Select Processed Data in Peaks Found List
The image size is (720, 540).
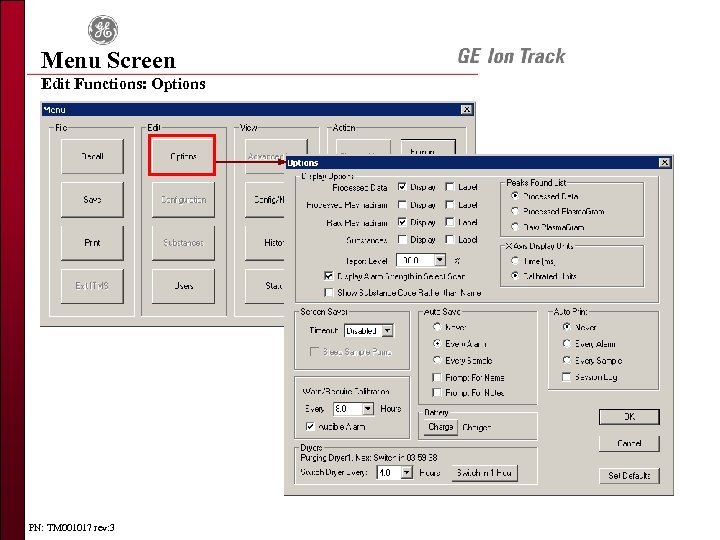(515, 196)
